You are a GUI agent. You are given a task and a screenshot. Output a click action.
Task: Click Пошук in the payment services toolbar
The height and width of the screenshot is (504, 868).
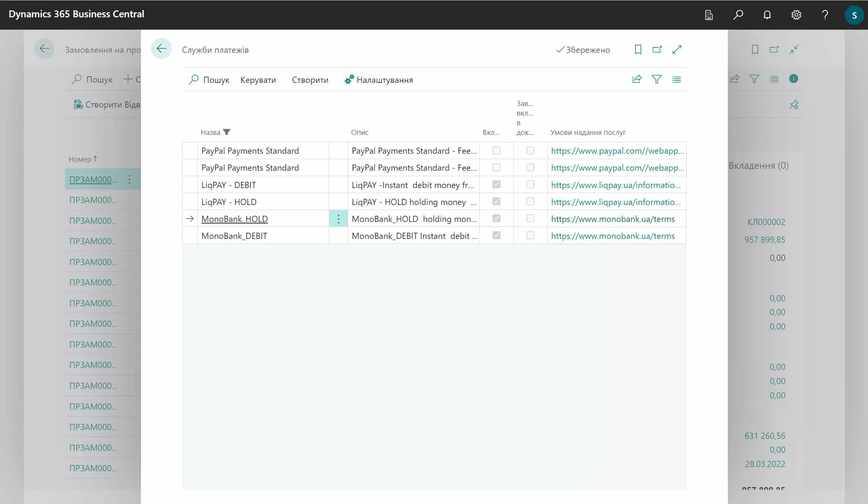[209, 80]
